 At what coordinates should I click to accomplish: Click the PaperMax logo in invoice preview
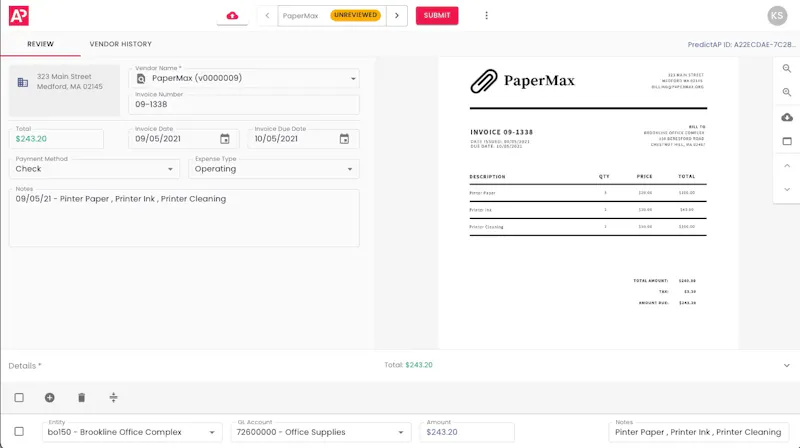522,81
